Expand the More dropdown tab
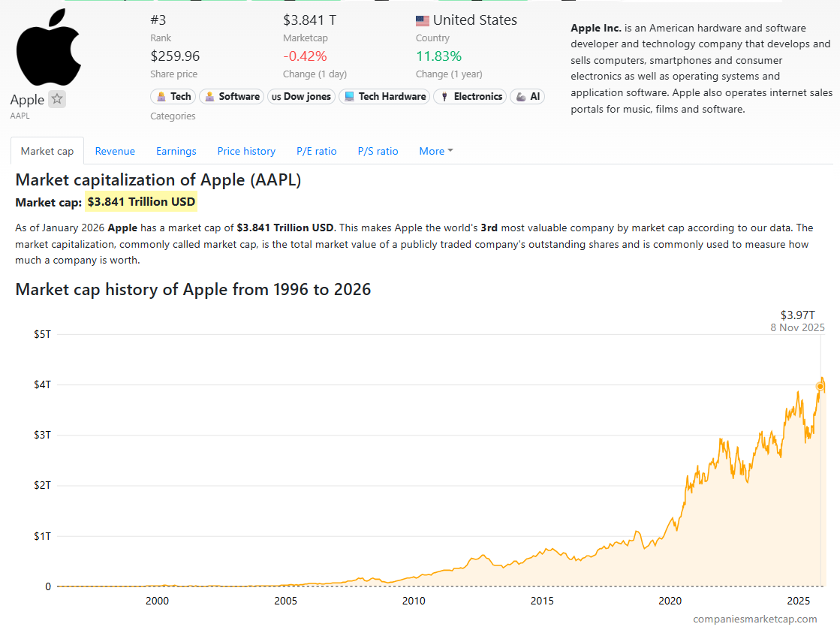 pyautogui.click(x=436, y=151)
